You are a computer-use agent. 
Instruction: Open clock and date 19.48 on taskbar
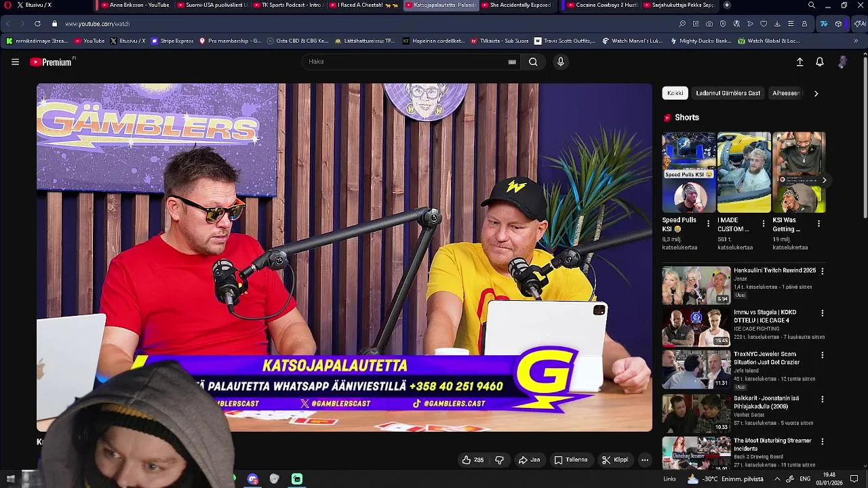click(x=829, y=479)
